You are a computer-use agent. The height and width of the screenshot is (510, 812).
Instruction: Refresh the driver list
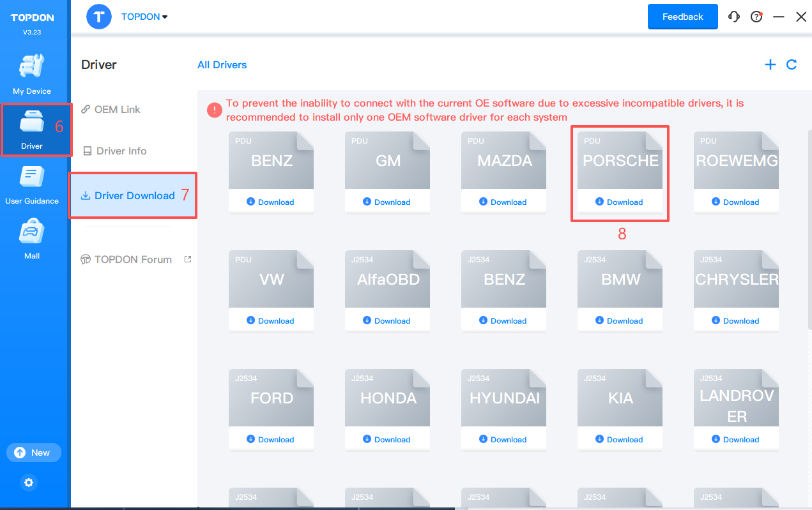792,64
